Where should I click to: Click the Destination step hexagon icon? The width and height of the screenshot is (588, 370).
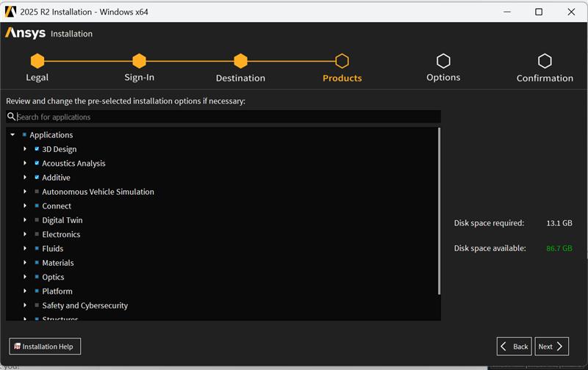(x=240, y=61)
